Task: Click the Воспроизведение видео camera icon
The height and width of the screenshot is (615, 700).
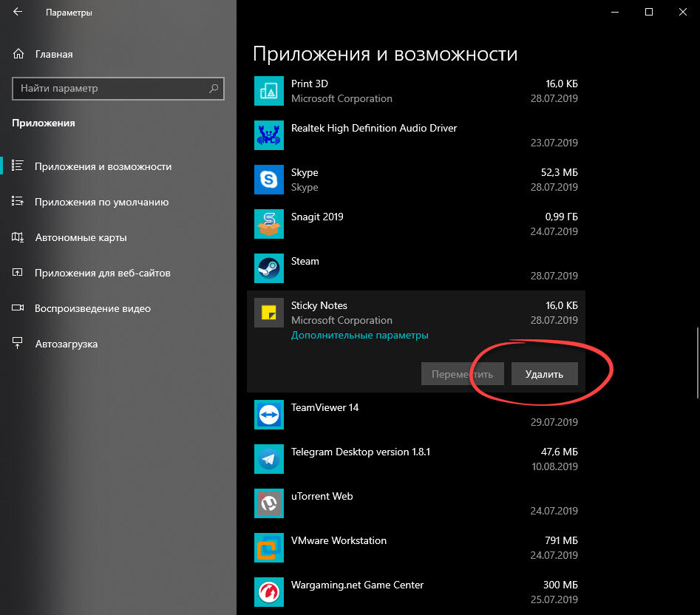Action: (x=18, y=308)
